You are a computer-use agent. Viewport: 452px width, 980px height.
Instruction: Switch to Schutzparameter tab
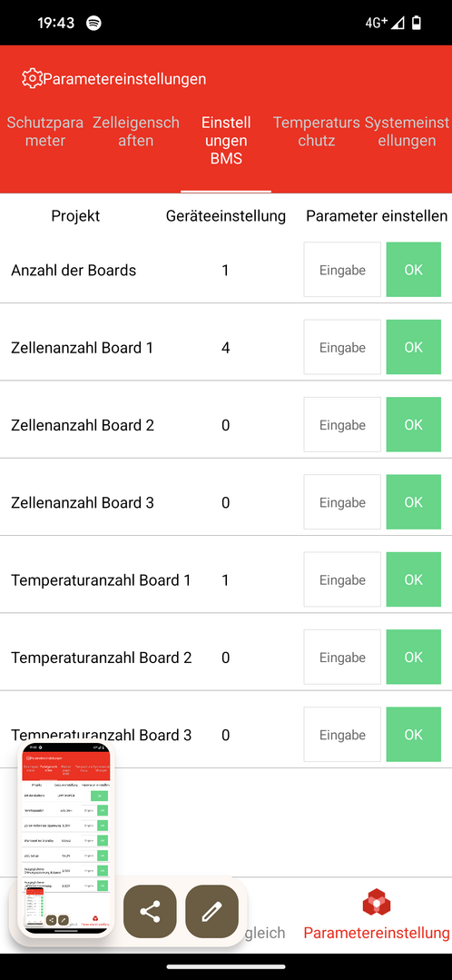point(45,132)
